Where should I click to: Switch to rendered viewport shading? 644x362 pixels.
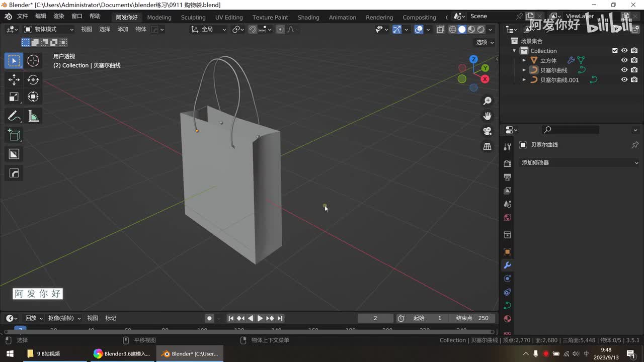pos(481,29)
